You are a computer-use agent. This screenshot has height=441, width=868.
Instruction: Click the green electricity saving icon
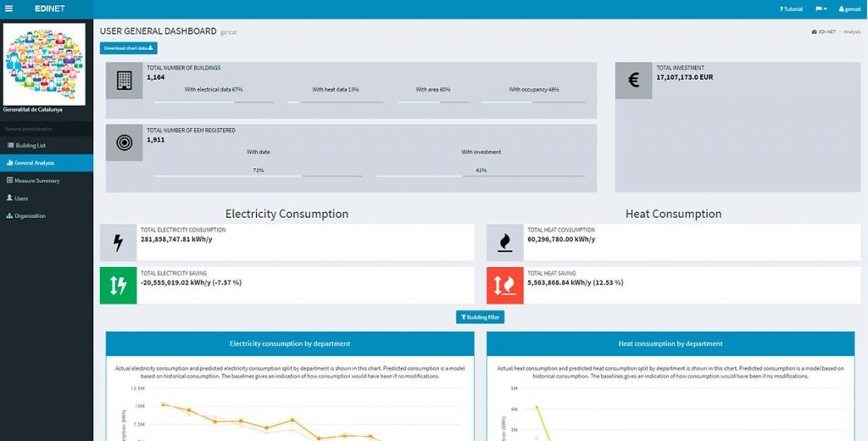point(118,286)
